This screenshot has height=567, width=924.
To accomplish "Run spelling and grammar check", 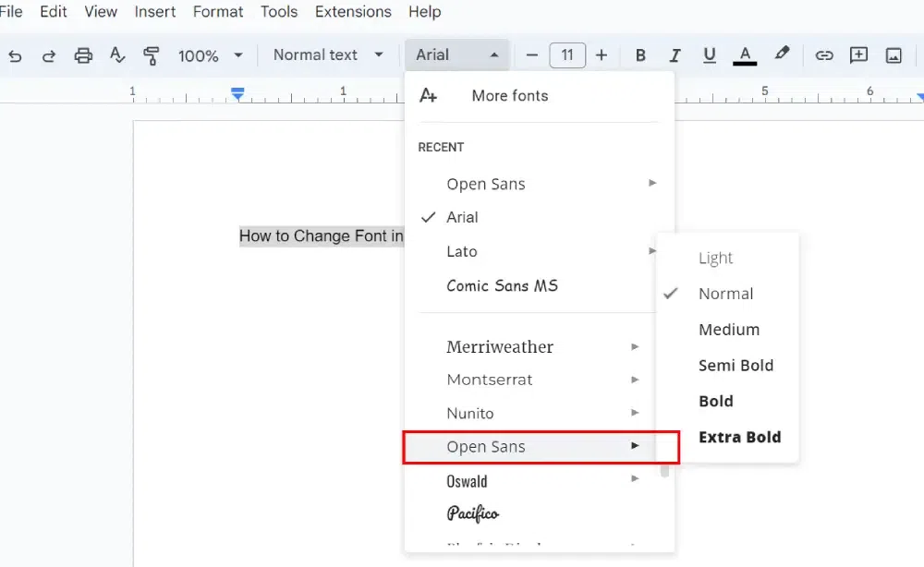I will (x=117, y=55).
